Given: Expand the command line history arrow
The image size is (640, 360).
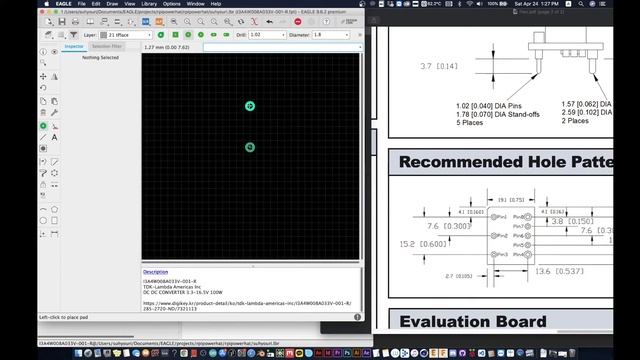Looking at the screenshot, I should pyautogui.click(x=360, y=47).
